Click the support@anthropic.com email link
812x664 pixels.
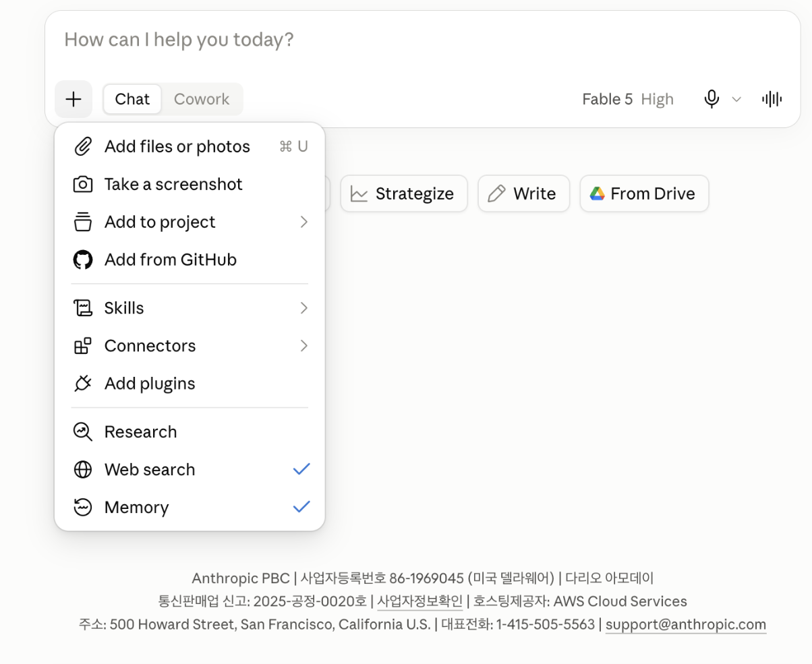686,624
